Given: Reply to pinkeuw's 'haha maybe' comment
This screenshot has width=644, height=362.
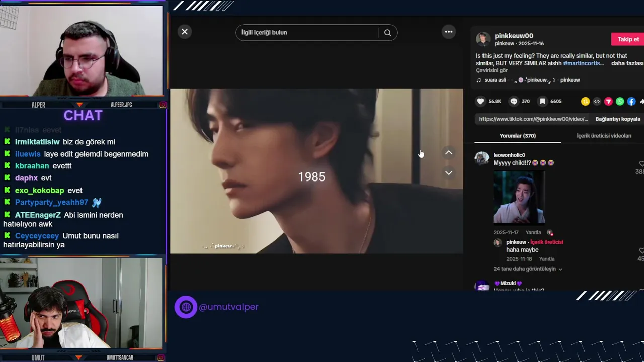Looking at the screenshot, I should pos(547,259).
